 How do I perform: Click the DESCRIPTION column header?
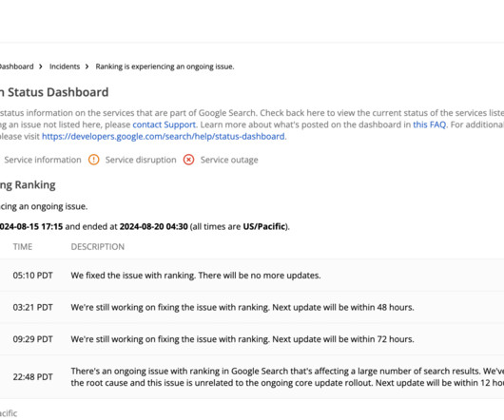(x=98, y=247)
